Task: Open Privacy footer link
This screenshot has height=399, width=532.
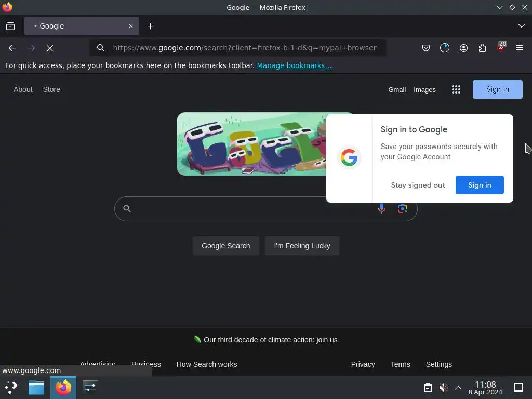Action: 363,364
